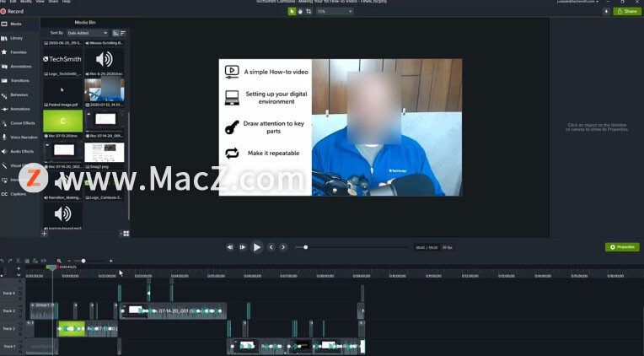644x356 pixels.
Task: Select the 07-14-20_001 clip on Track 3
Action: pyautogui.click(x=173, y=310)
